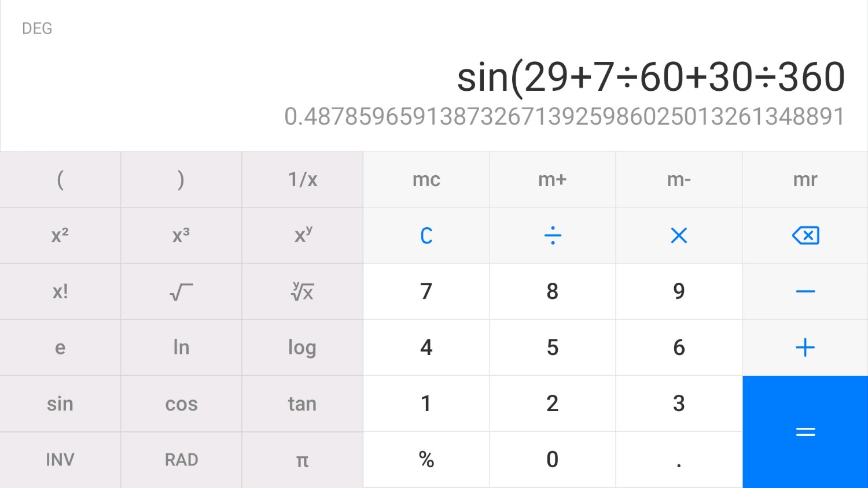Viewport: 868px width, 488px height.
Task: Tap the backspace delete icon
Action: [806, 235]
